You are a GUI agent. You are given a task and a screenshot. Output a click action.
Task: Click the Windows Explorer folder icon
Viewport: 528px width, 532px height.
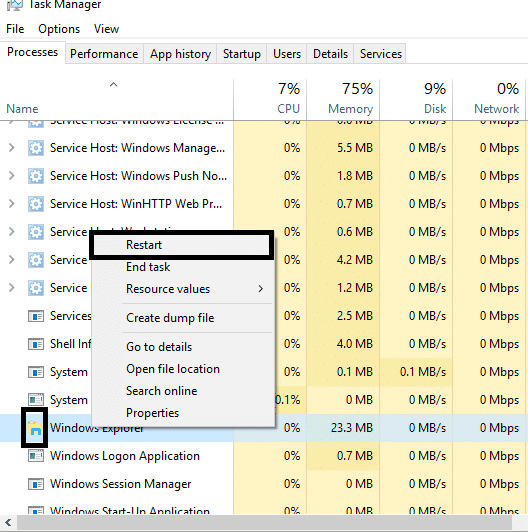point(35,428)
